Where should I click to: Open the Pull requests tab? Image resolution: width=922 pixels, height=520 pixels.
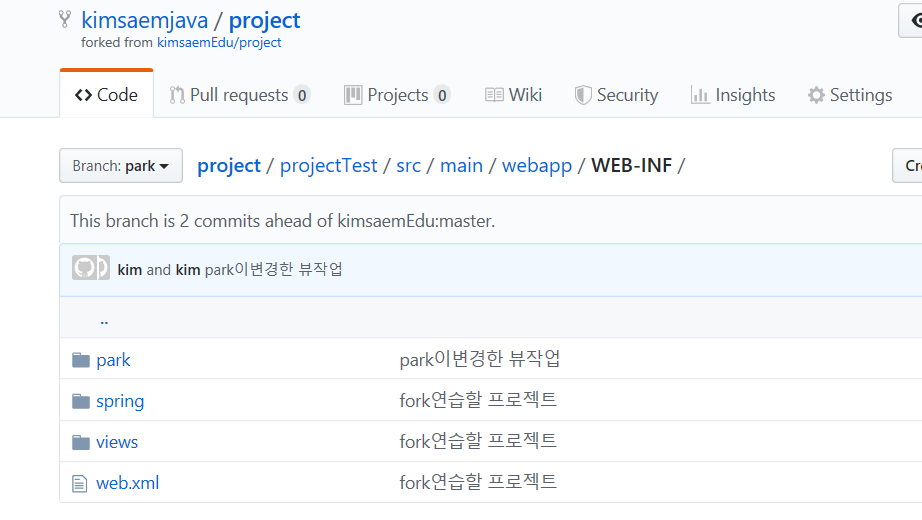click(x=239, y=95)
